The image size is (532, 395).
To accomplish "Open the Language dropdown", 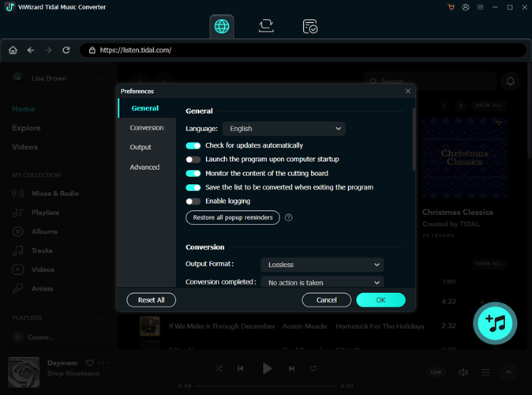I will (283, 129).
